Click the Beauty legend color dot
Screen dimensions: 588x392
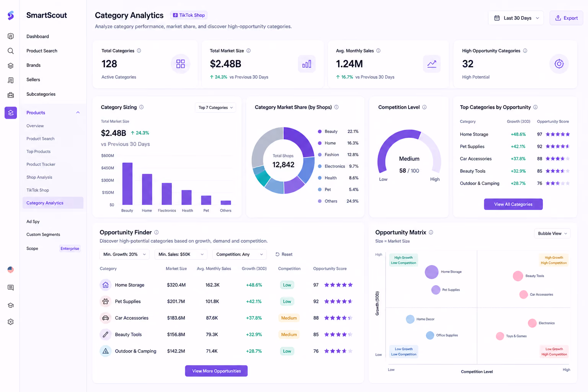pos(320,131)
